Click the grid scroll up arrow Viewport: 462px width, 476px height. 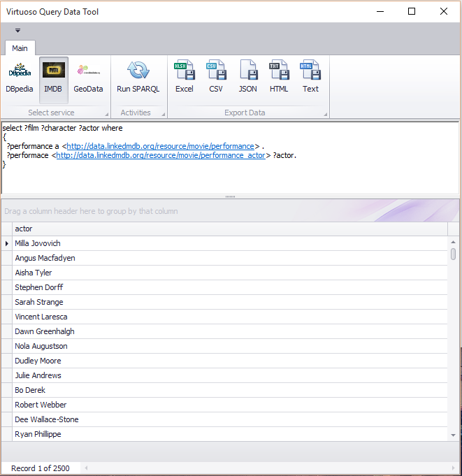click(x=453, y=242)
